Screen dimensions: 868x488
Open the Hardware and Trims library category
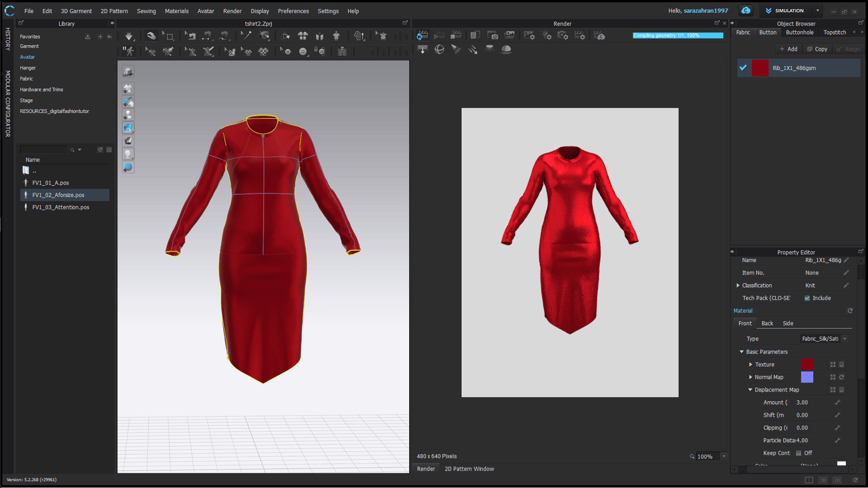tap(41, 89)
